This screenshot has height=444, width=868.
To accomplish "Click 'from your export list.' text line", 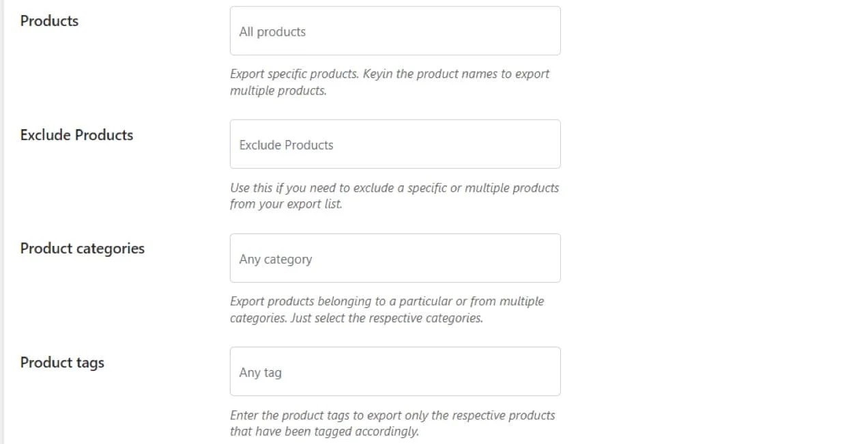I will click(286, 204).
